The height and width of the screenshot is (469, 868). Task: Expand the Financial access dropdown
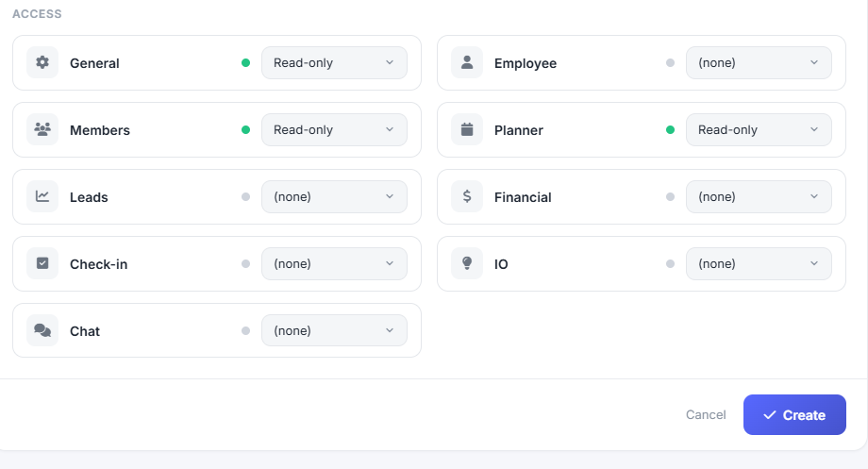[x=759, y=196]
